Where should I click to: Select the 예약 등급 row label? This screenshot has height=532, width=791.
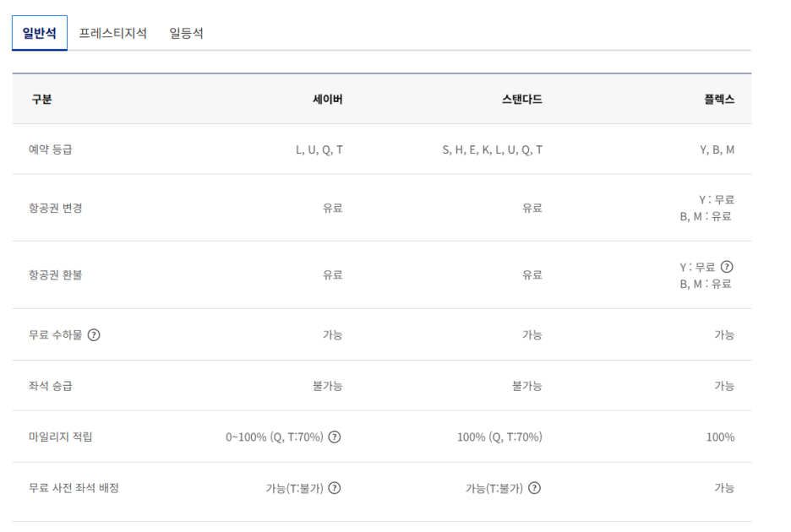pyautogui.click(x=50, y=149)
